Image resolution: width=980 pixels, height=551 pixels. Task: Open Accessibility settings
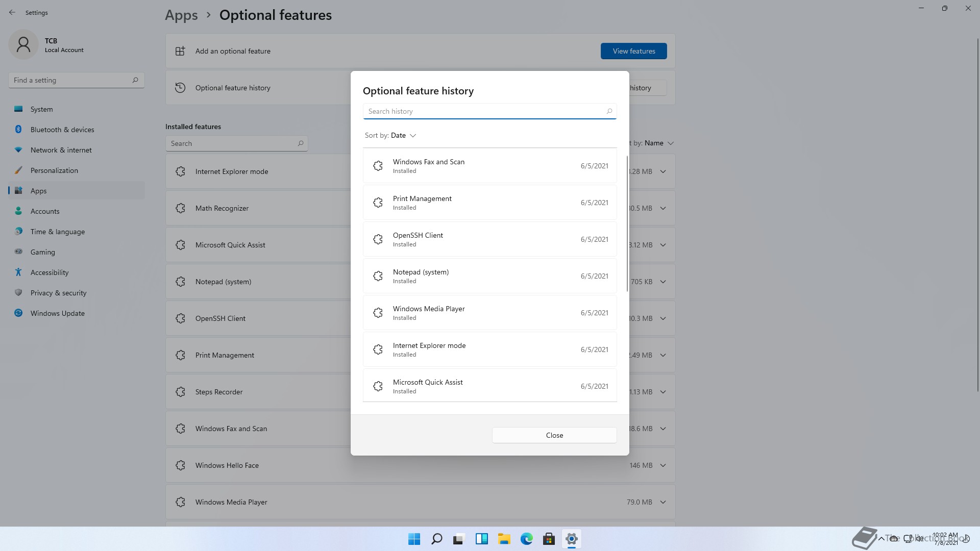77,272
